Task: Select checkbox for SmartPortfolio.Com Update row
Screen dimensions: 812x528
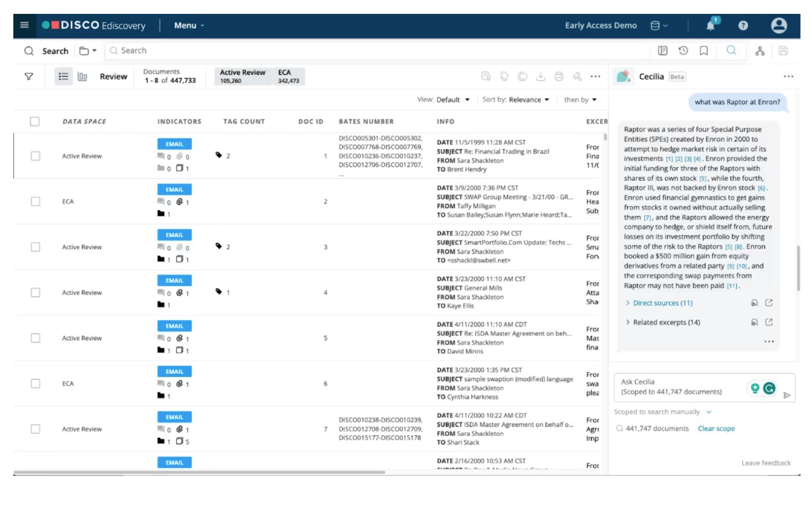Action: 35,247
